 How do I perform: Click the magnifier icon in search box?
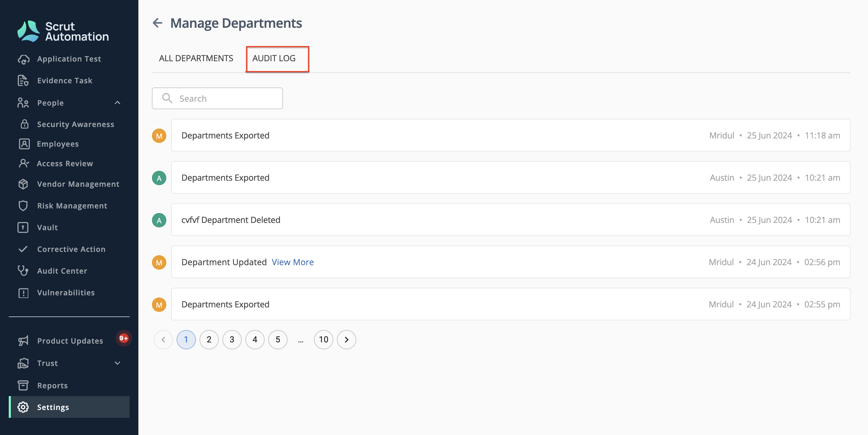pyautogui.click(x=167, y=98)
